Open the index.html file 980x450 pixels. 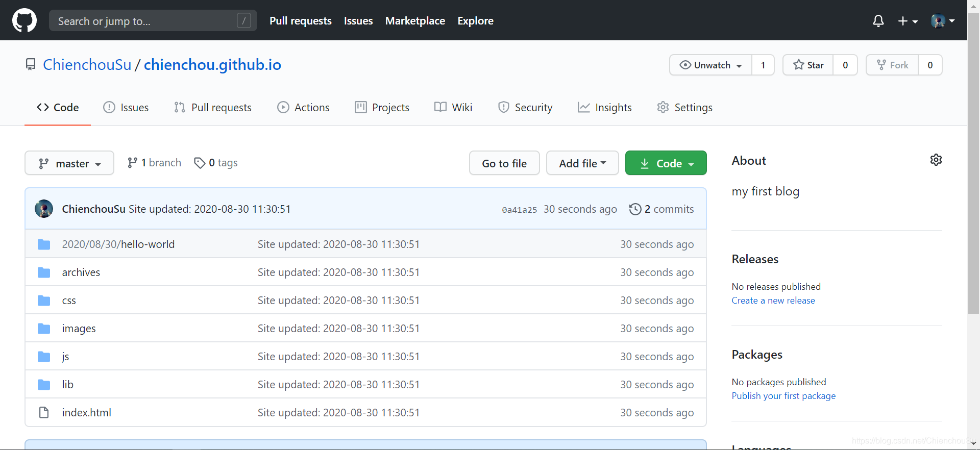(87, 413)
